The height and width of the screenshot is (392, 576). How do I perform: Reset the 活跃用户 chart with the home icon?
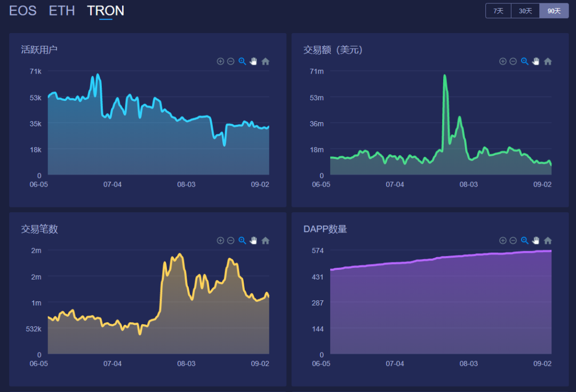coord(265,61)
